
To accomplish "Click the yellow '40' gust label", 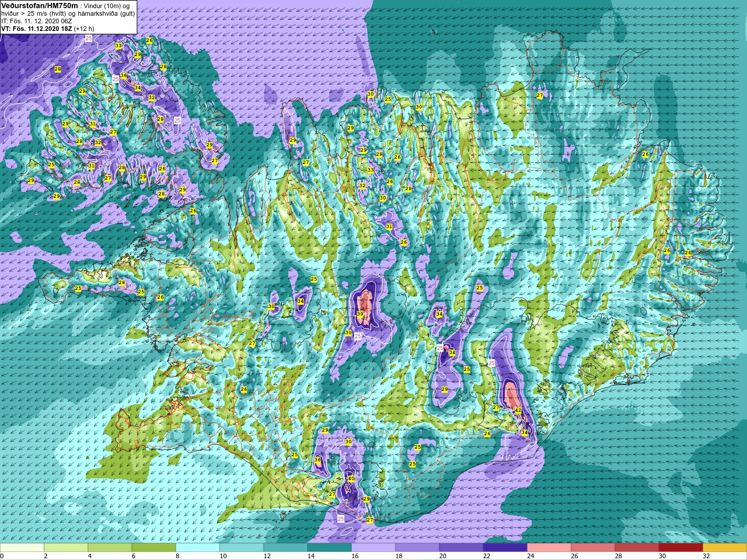I will tap(351, 479).
